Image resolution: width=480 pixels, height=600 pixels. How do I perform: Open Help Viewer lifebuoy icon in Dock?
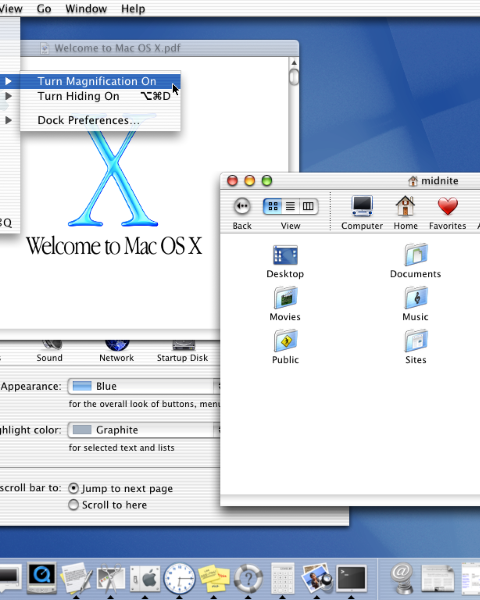pos(248,579)
